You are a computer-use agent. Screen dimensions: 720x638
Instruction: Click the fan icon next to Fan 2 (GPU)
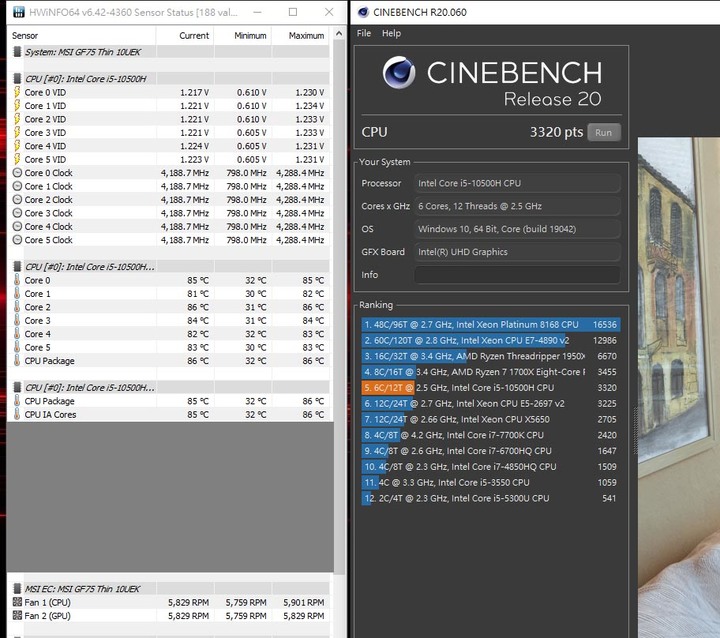[x=17, y=615]
